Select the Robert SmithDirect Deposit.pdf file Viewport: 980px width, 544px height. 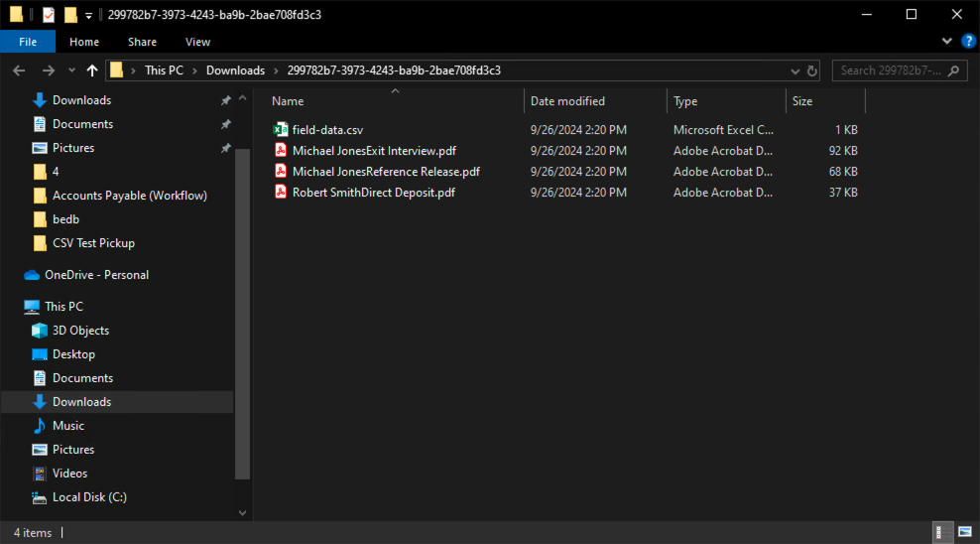click(x=373, y=193)
